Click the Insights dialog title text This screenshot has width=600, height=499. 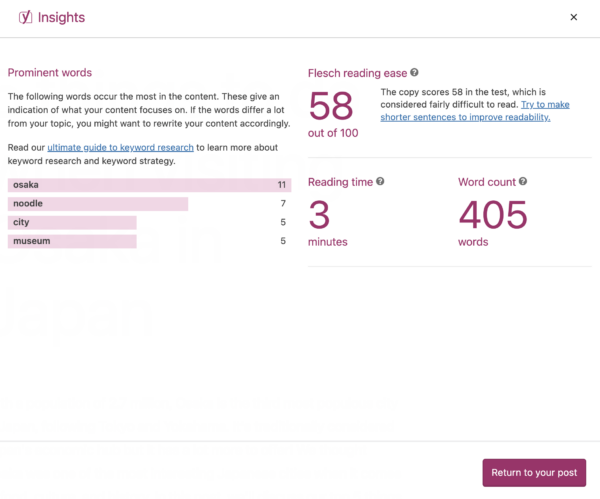coord(61,17)
